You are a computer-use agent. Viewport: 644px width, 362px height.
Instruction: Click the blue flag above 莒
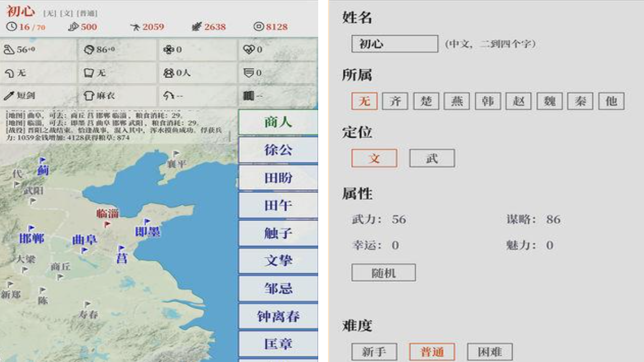(x=121, y=248)
